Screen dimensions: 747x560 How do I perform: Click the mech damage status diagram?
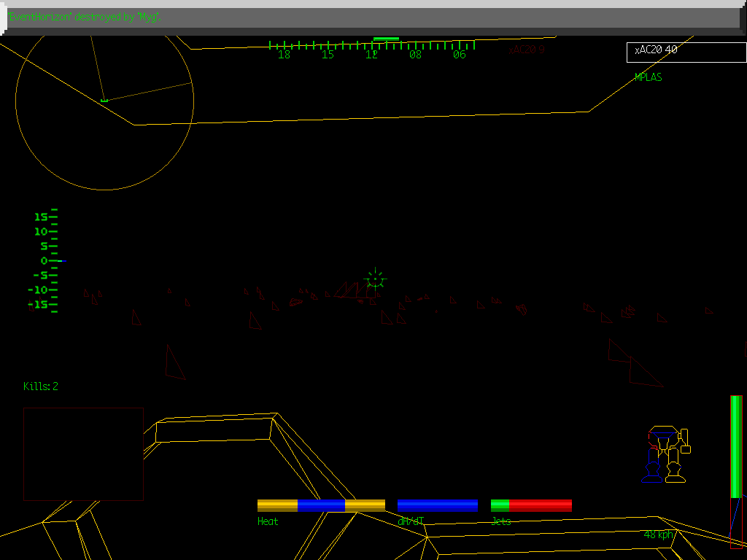[x=667, y=454]
